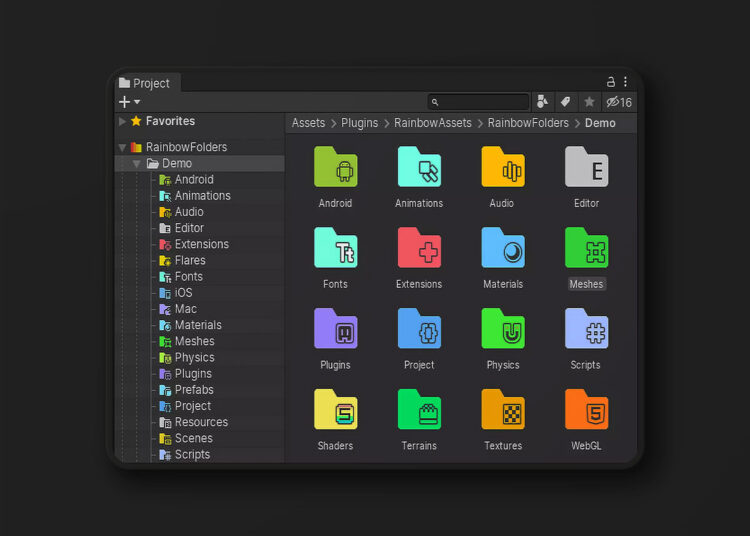Toggle the panel lock icon
This screenshot has height=536, width=750.
[x=611, y=82]
